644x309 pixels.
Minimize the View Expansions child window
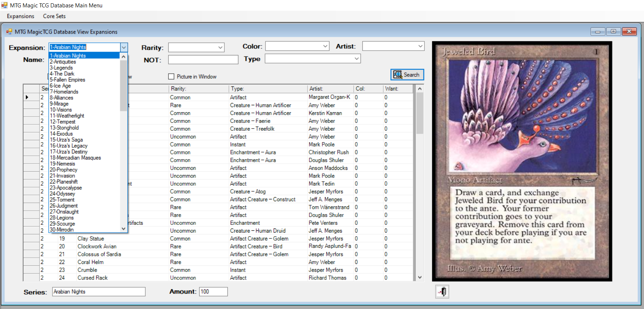[x=598, y=31]
